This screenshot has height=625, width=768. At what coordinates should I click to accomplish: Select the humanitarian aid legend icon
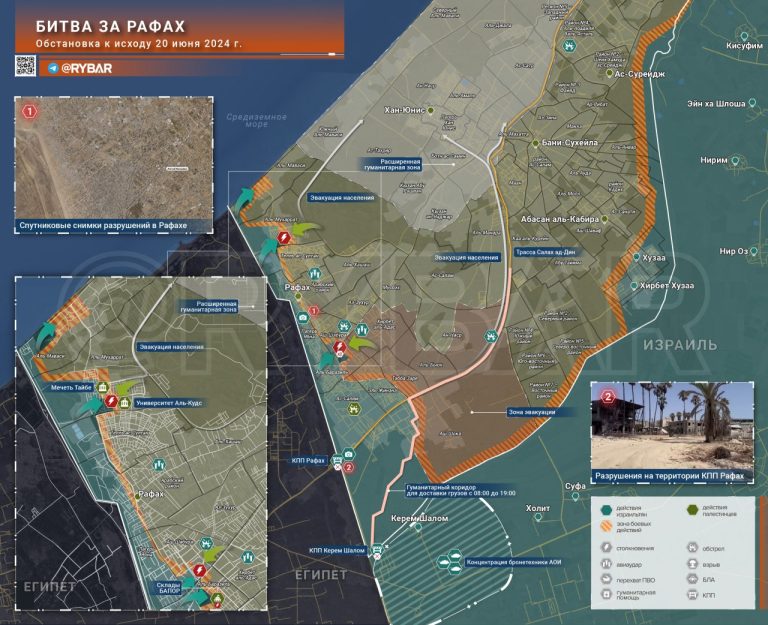tap(607, 596)
